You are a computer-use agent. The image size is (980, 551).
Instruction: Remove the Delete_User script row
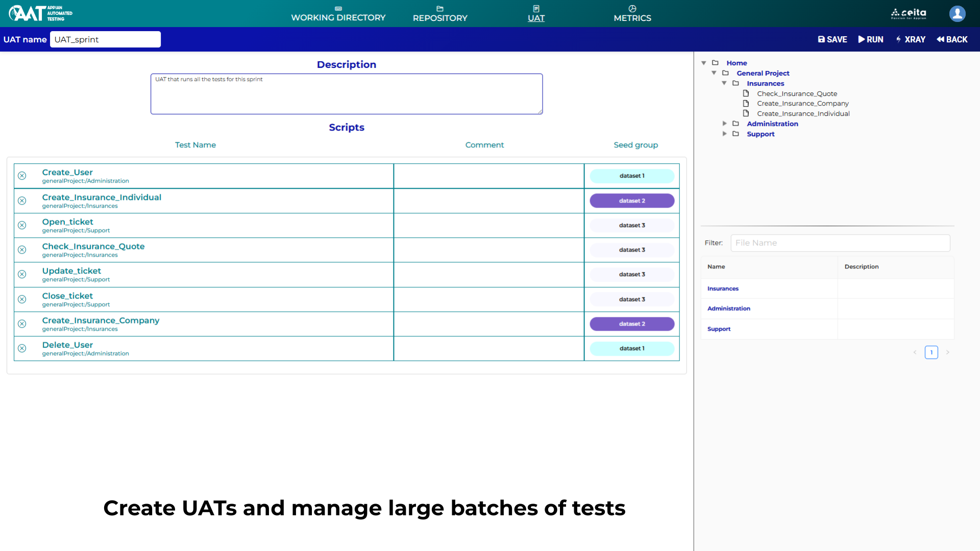(22, 348)
